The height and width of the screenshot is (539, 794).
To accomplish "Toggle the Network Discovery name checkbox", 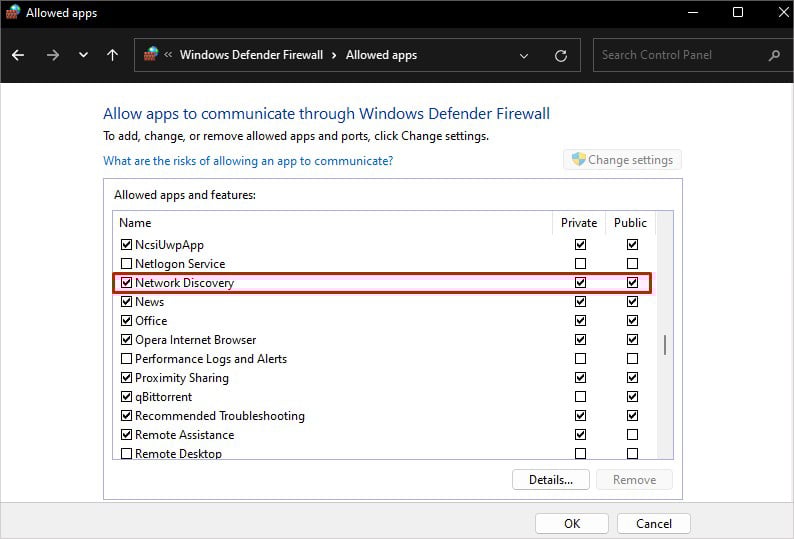I will 127,283.
